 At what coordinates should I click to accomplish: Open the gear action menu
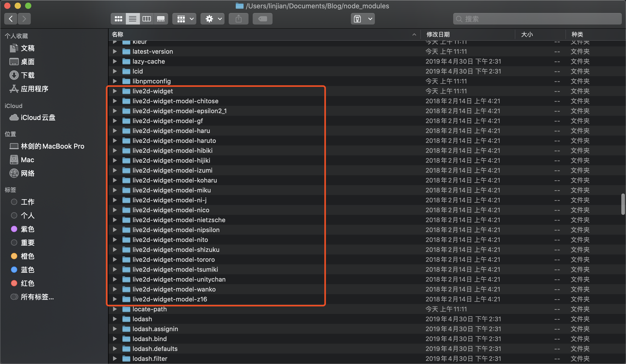pyautogui.click(x=213, y=19)
